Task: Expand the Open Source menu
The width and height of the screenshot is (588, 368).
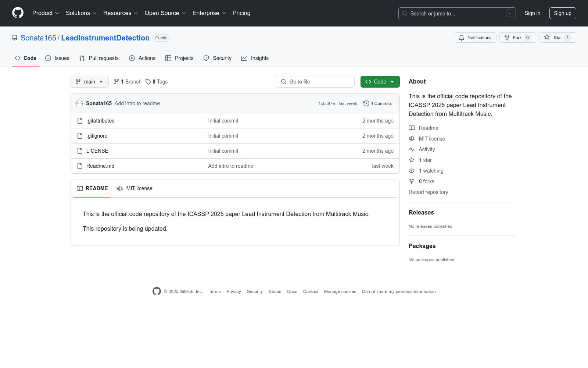Action: (165, 13)
